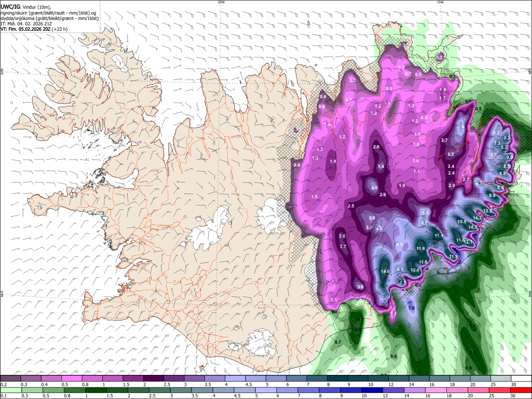This screenshot has height=399, width=532.
Task: Click the 11.1 precipitation value on map
Action: [439, 236]
